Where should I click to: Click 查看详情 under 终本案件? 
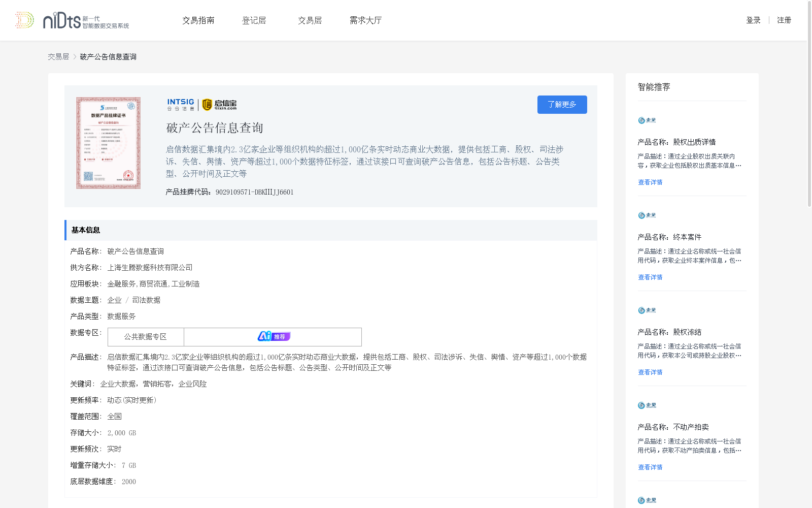click(x=650, y=277)
